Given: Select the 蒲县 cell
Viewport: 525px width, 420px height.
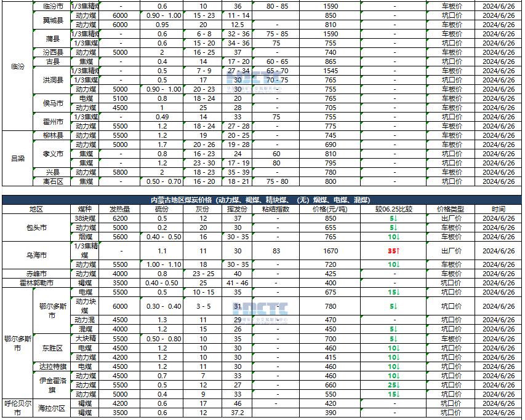Looking at the screenshot, I should 52,39.
